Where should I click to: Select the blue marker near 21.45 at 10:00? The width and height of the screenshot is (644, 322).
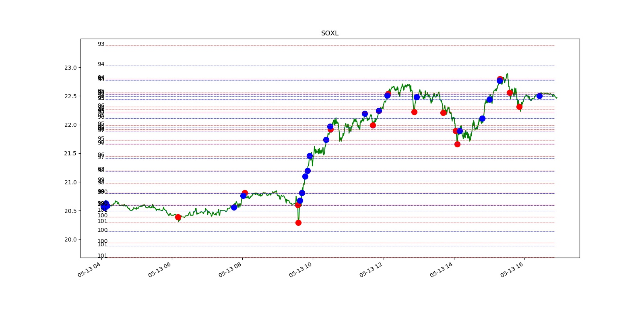pyautogui.click(x=310, y=156)
